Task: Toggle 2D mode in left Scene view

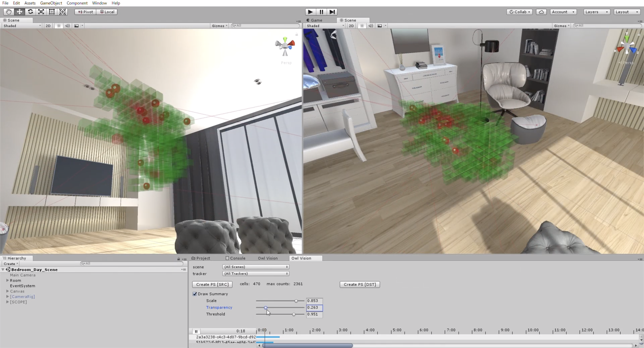Action: (48, 26)
